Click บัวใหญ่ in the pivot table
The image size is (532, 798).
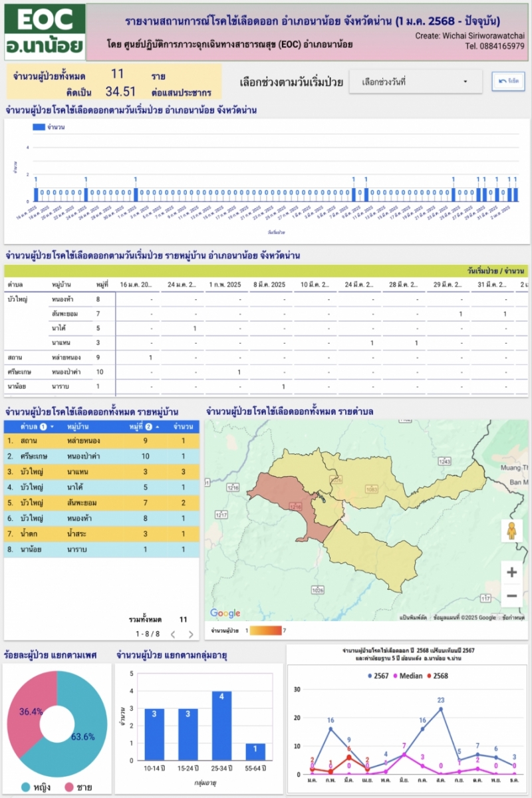point(17,299)
